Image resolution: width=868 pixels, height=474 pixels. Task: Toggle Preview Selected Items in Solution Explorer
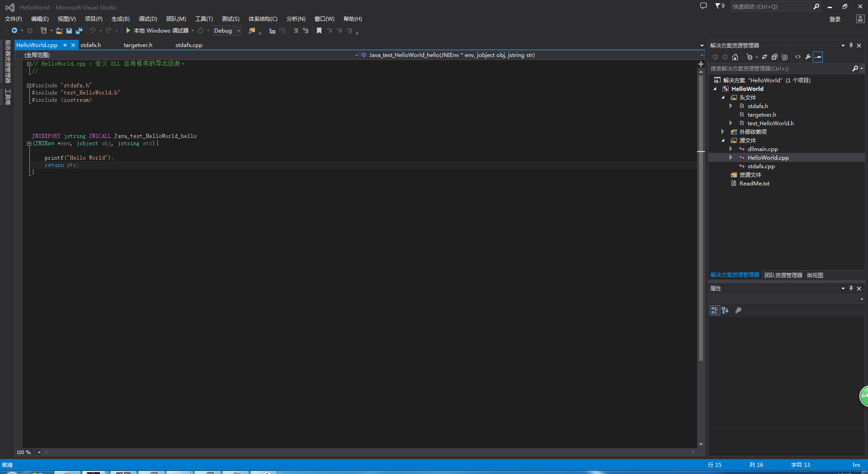tap(818, 57)
